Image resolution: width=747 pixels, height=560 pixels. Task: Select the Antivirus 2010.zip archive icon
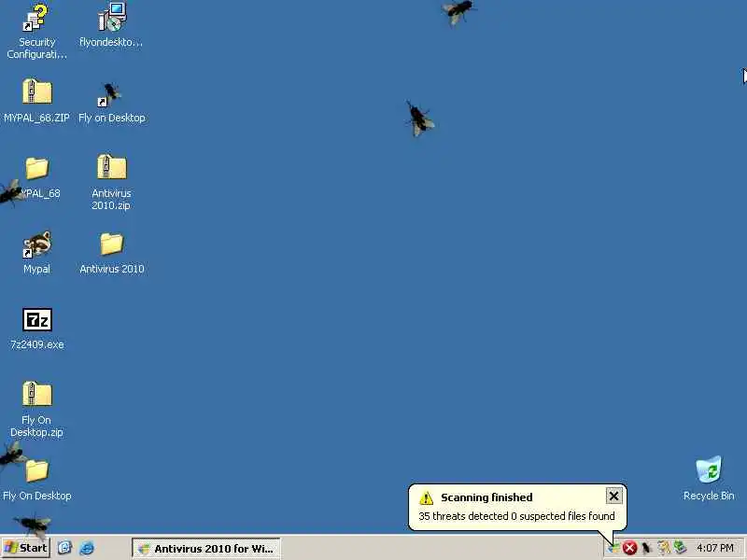point(111,167)
